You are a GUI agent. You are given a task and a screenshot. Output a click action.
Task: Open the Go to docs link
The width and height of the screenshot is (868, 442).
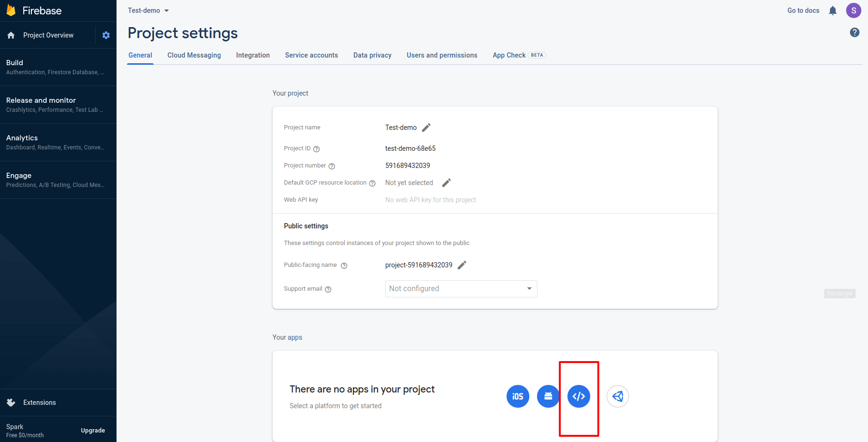pos(803,10)
